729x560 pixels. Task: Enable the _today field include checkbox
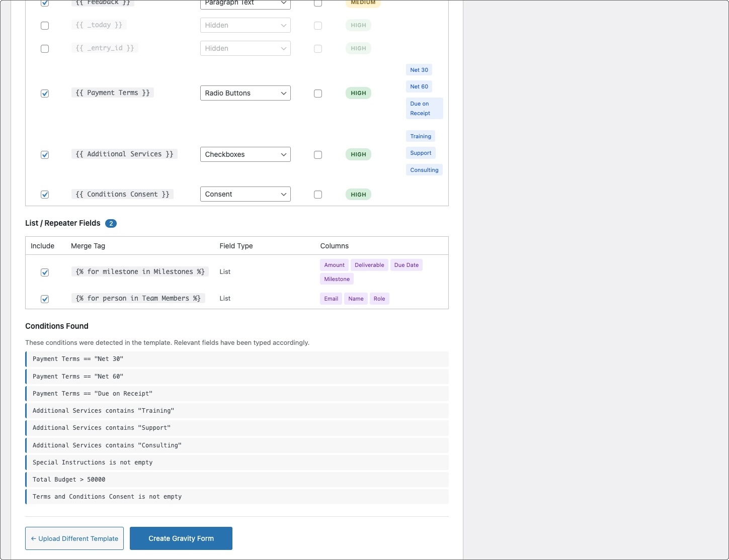(x=45, y=26)
